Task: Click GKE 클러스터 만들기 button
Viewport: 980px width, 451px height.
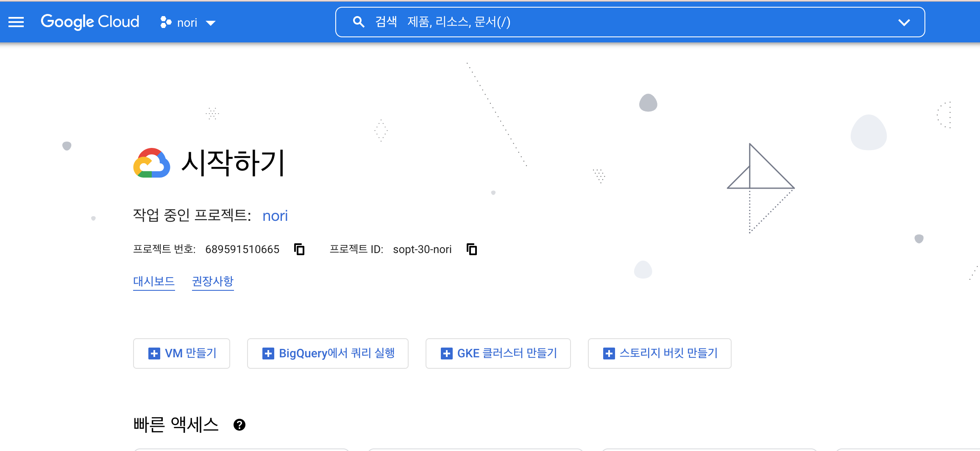Action: (498, 354)
